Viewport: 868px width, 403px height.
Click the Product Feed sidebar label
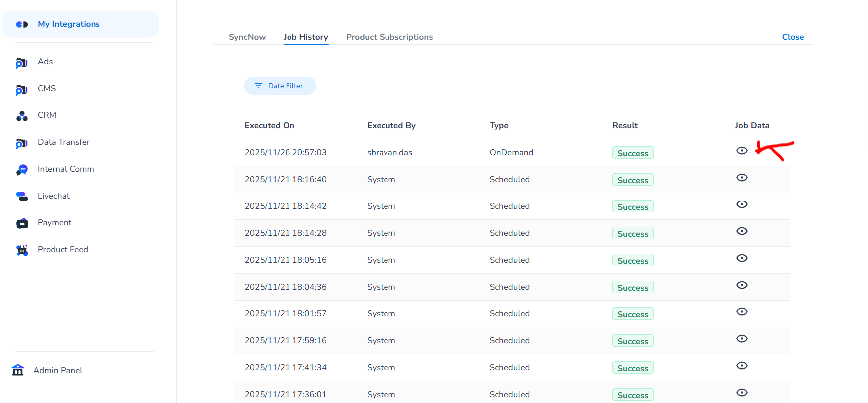63,249
